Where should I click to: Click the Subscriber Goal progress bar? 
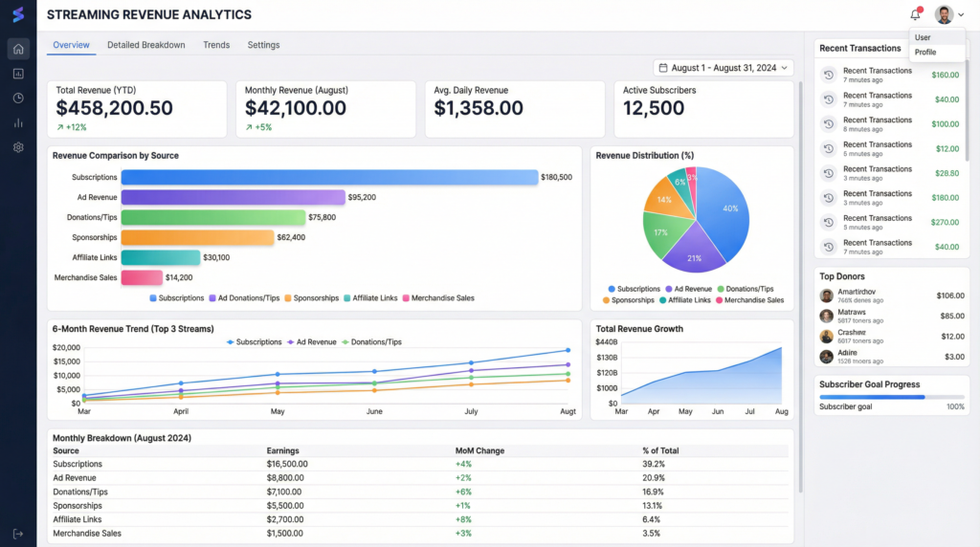[892, 396]
